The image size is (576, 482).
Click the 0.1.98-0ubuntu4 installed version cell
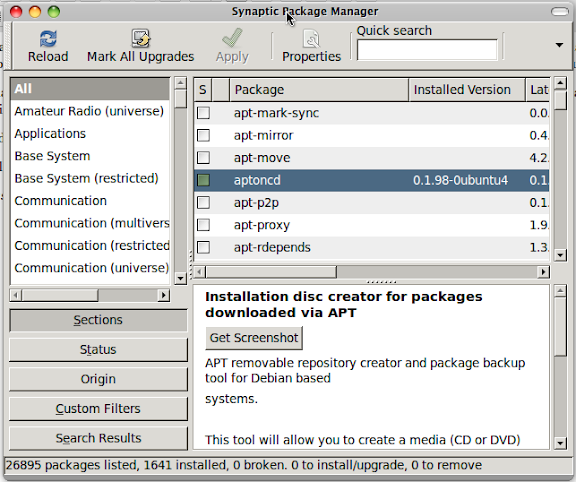click(460, 180)
